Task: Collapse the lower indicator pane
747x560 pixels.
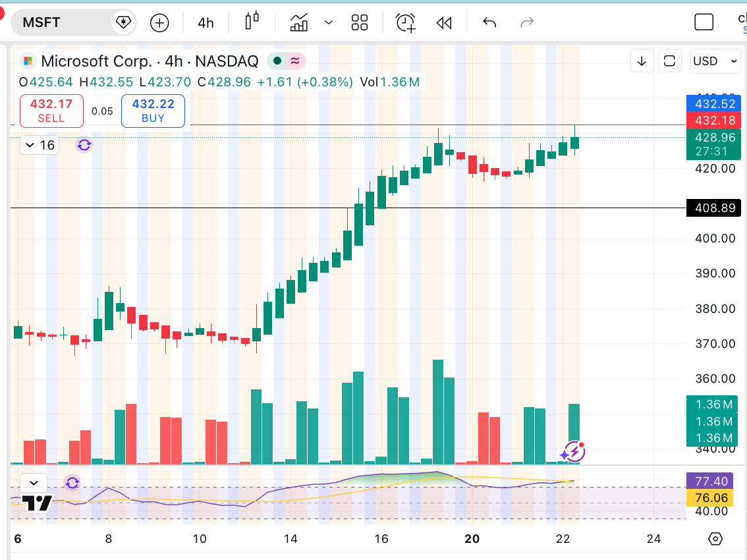Action: point(33,482)
